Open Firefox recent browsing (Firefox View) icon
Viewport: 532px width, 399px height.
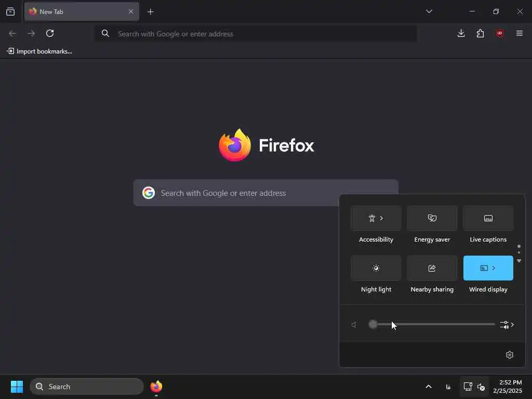coord(10,11)
